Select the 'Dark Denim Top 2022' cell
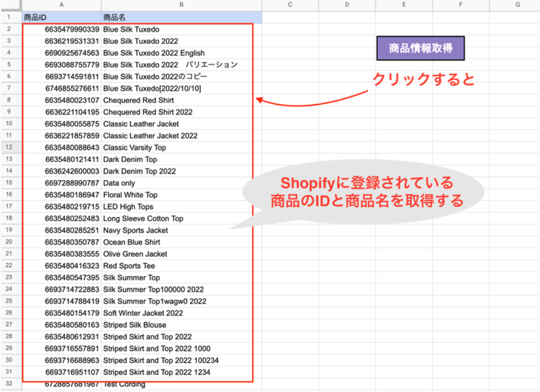This screenshot has width=540, height=392. point(181,171)
